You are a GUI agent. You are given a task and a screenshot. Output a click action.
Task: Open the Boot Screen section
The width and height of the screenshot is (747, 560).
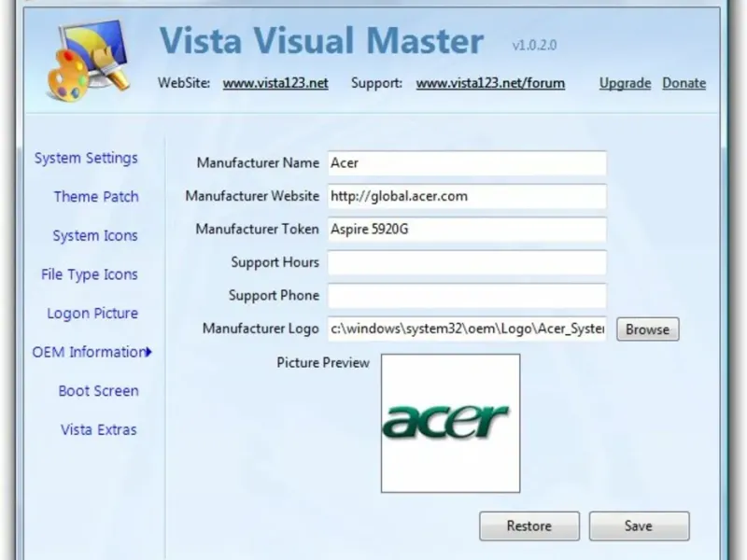pos(99,391)
